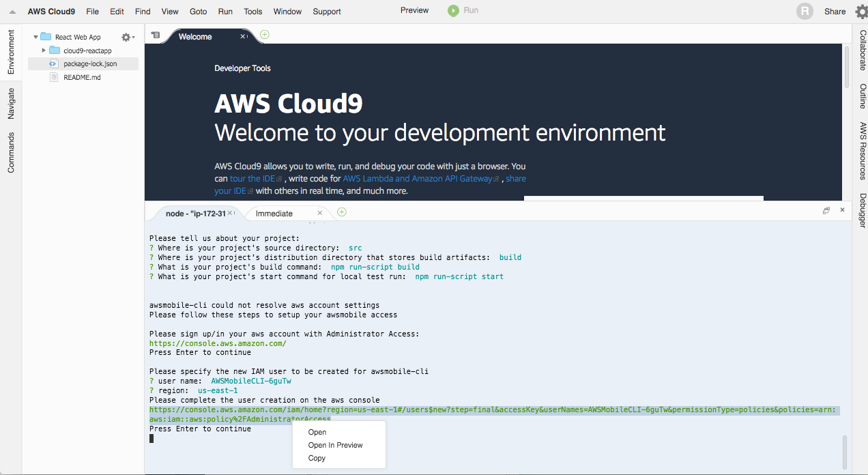Click the terminal cursor input line
Screen dimensions: 868x475
point(151,438)
